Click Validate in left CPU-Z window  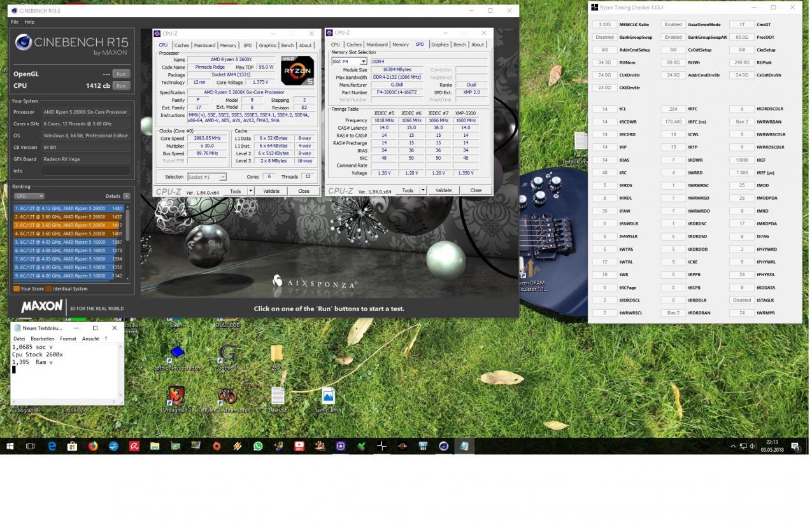[x=271, y=191]
